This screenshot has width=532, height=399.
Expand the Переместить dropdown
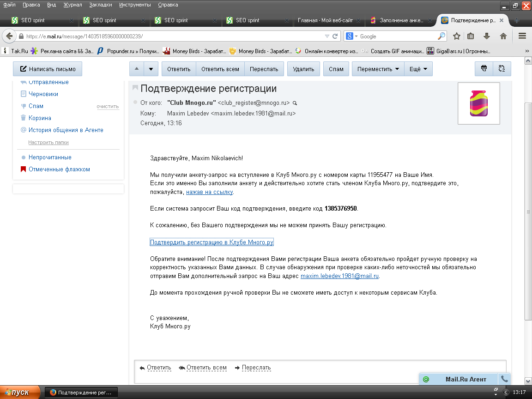pos(378,69)
